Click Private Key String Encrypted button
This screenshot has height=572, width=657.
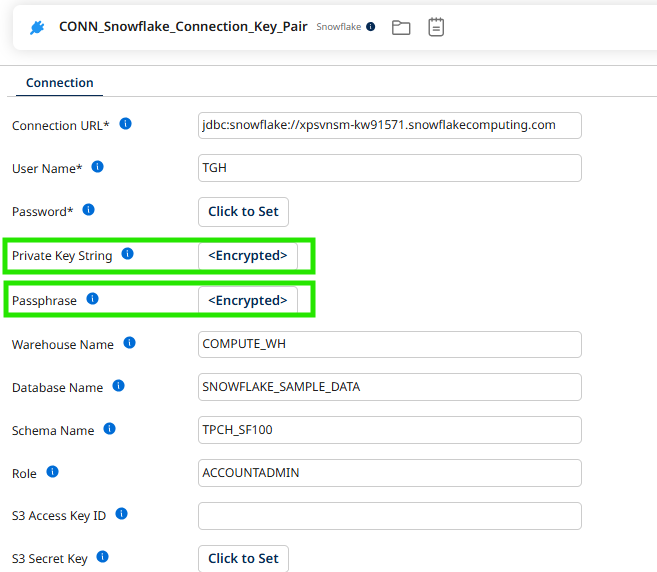coord(248,256)
